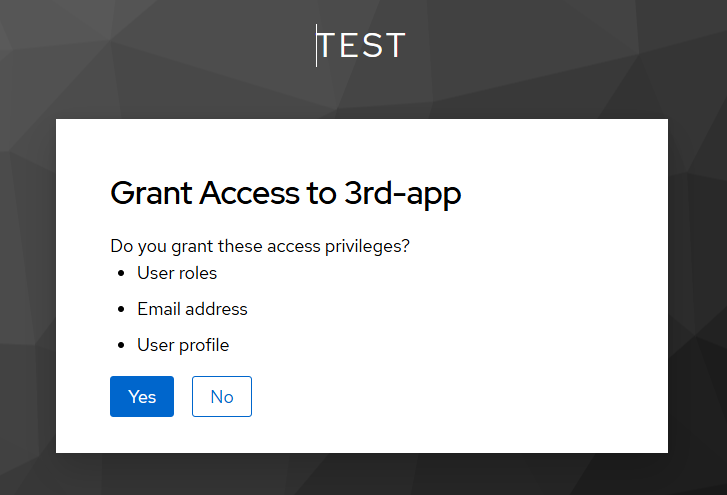Click the bullet before User roles
This screenshot has height=495, width=727.
click(x=121, y=273)
